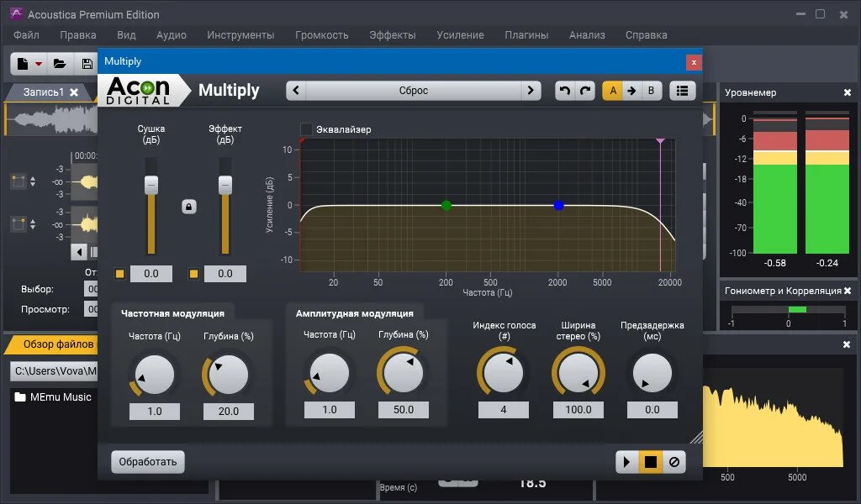This screenshot has width=861, height=504.
Task: Open the Файл menu
Action: [x=26, y=35]
